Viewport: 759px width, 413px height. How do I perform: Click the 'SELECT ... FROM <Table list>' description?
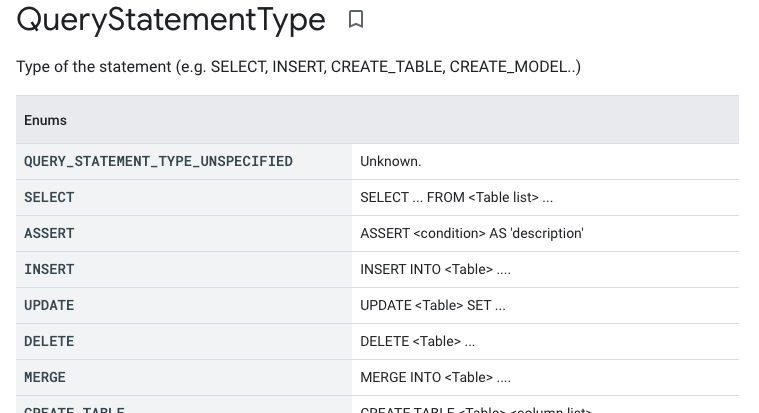456,197
